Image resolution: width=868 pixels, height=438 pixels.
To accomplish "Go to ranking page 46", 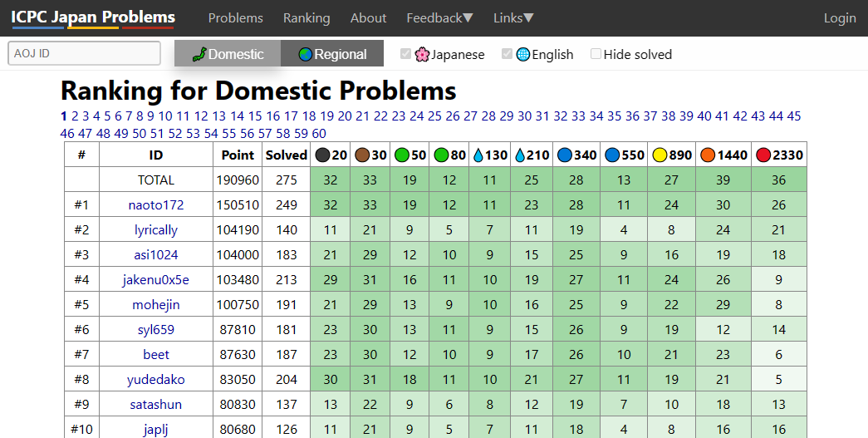I will (x=67, y=134).
